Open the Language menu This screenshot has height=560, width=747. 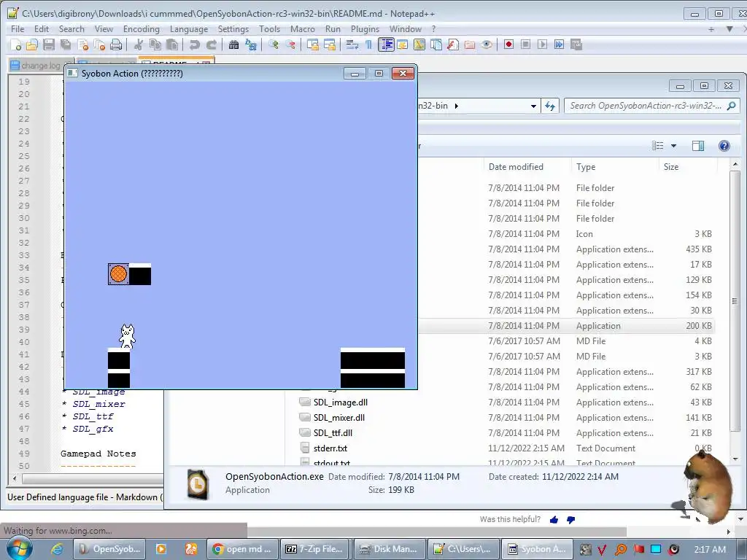tap(189, 29)
